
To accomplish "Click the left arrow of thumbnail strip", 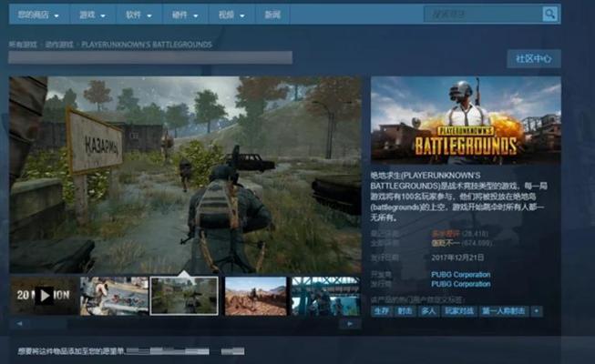I will (19, 323).
